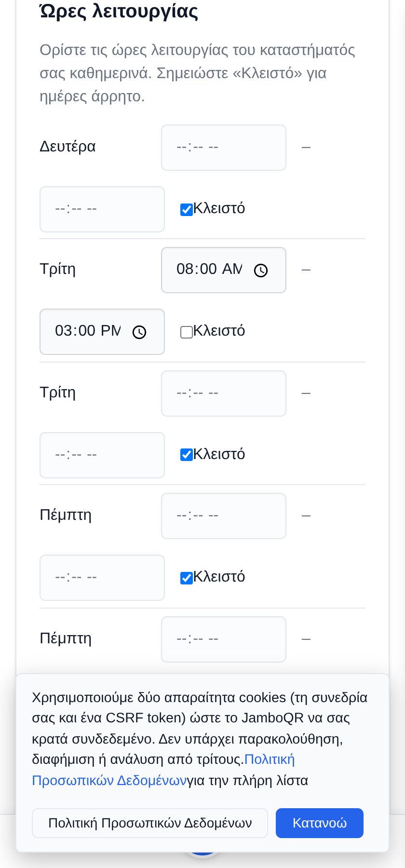Screen dimensions: 405x868
Task: Open the clock picker on the 03:00 PM field
Action: point(139,332)
